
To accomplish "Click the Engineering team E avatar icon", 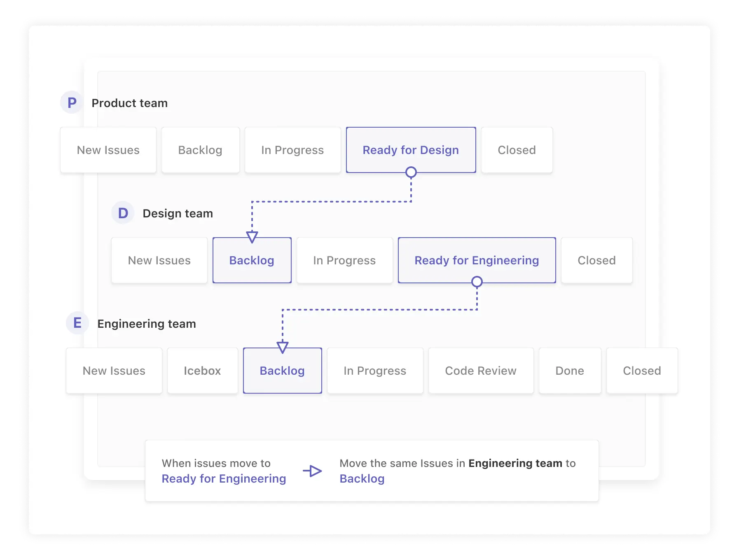I will pos(77,323).
